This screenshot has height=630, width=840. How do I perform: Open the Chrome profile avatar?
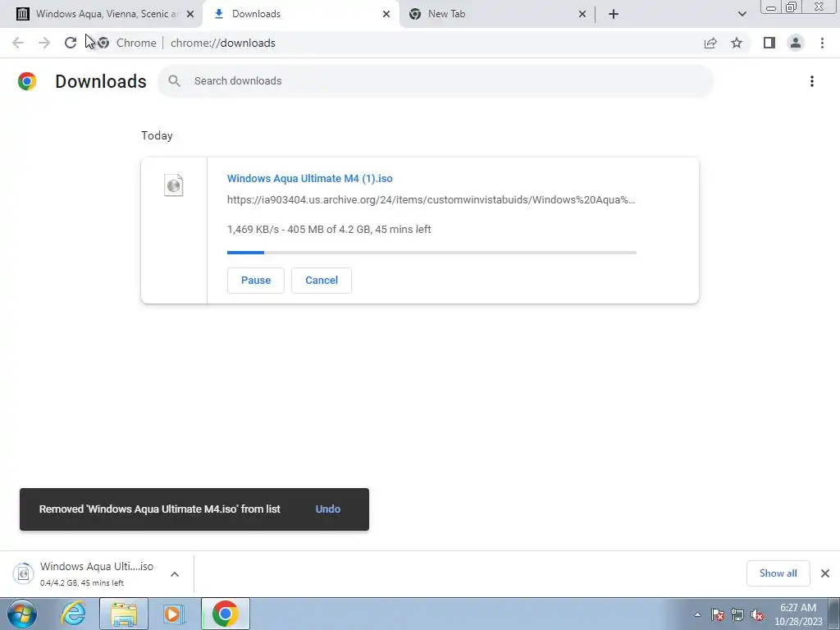click(x=796, y=43)
